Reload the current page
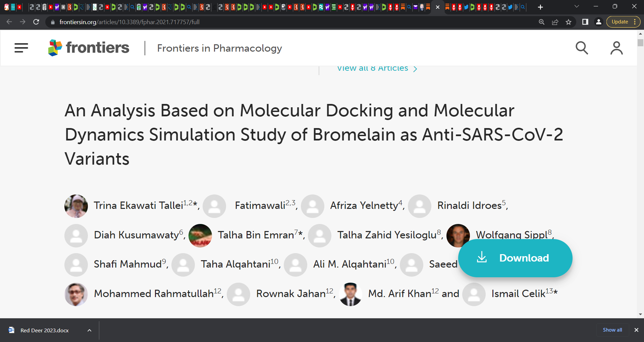Image resolution: width=644 pixels, height=342 pixels. pyautogui.click(x=36, y=22)
